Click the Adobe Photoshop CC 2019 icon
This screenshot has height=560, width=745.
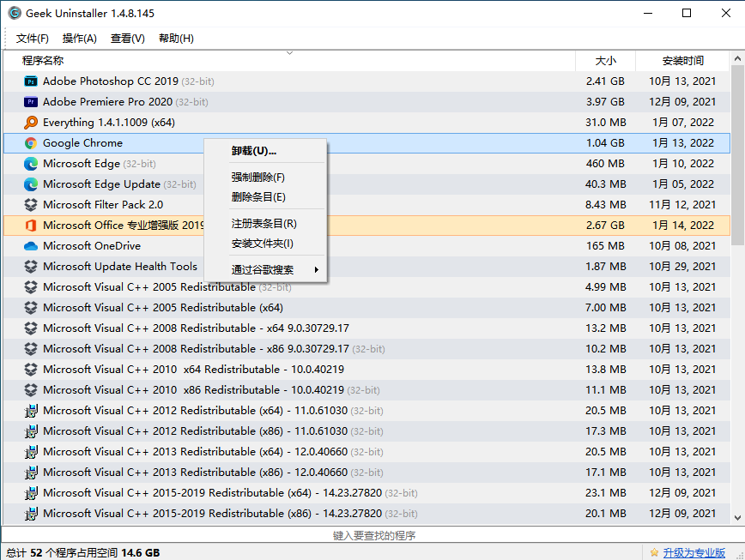click(31, 81)
